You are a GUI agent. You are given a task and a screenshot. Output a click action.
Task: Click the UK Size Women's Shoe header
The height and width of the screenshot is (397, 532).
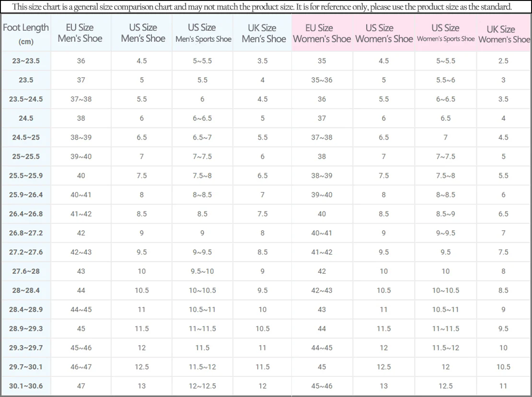(504, 33)
